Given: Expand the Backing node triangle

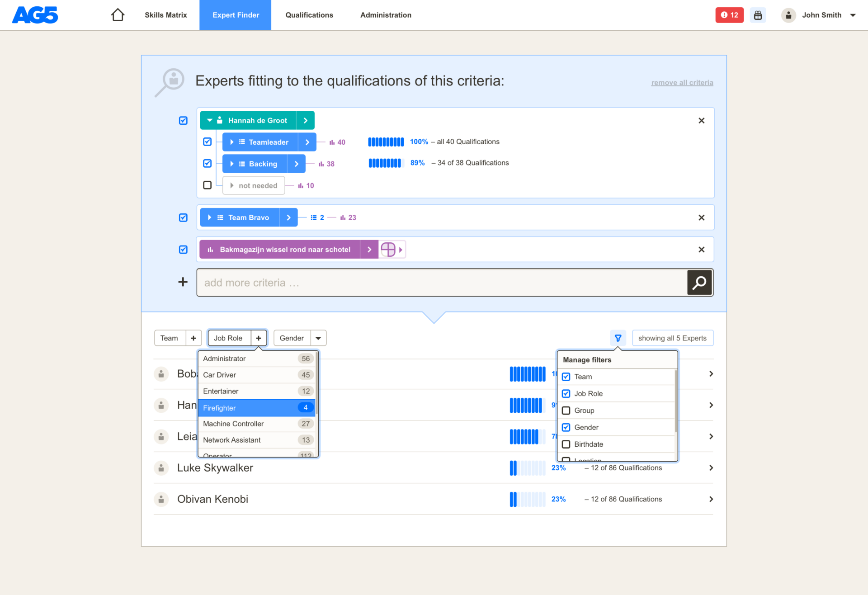Looking at the screenshot, I should [x=231, y=164].
